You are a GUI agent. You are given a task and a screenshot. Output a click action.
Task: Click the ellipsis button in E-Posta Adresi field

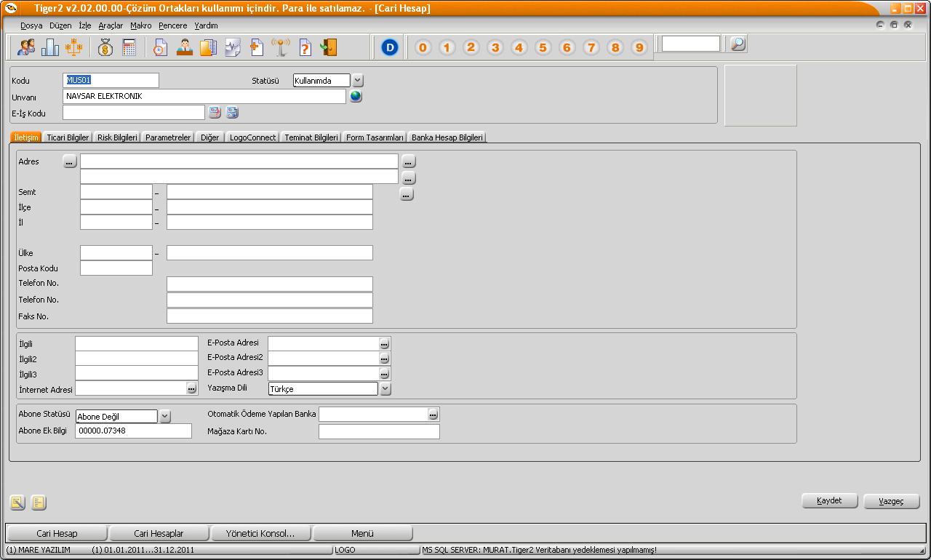click(x=385, y=343)
